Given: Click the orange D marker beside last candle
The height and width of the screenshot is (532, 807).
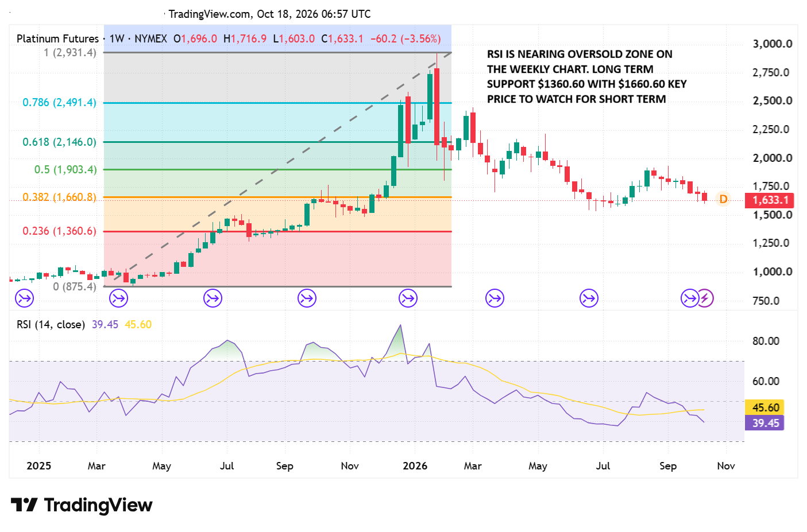Looking at the screenshot, I should click(723, 199).
